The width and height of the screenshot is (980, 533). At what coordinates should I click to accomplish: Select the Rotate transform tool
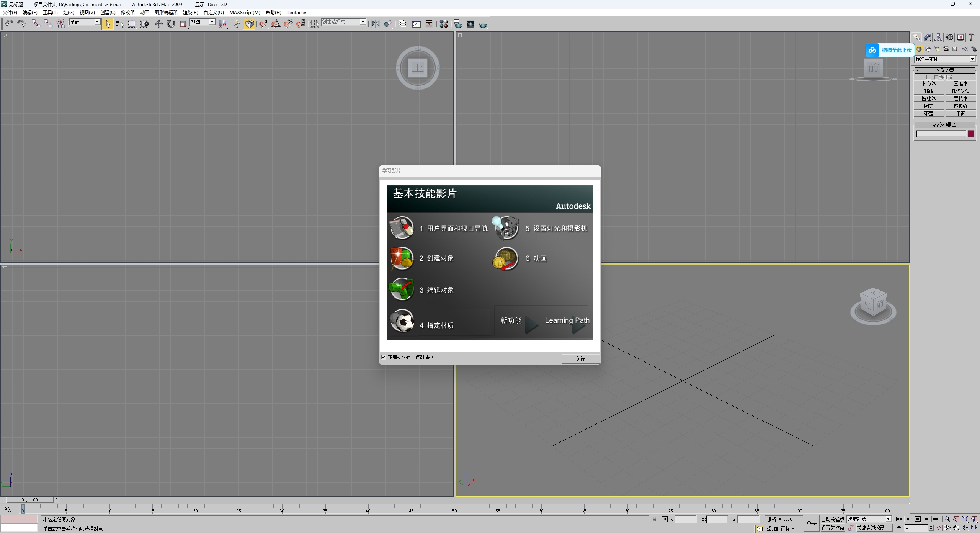tap(171, 24)
